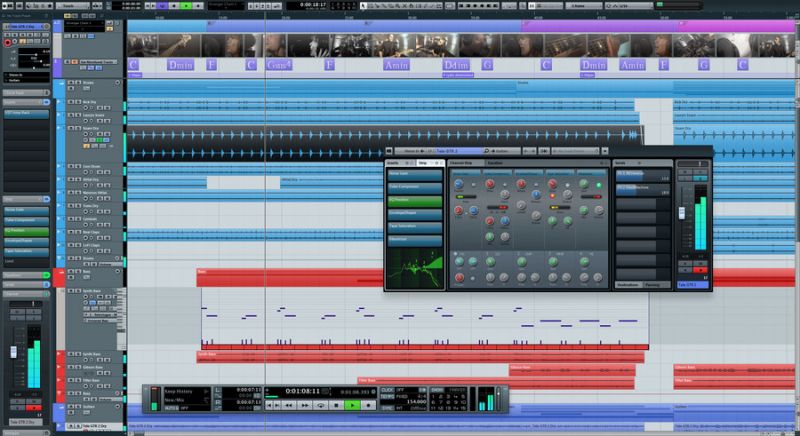
Task: Toggle Cycle loop in the floating transport panel
Action: 320,405
